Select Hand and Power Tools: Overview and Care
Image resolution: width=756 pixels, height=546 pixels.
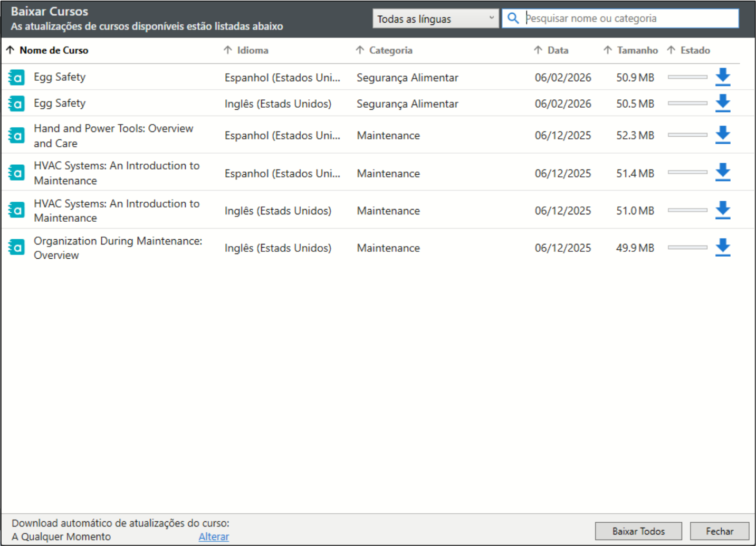pyautogui.click(x=113, y=136)
